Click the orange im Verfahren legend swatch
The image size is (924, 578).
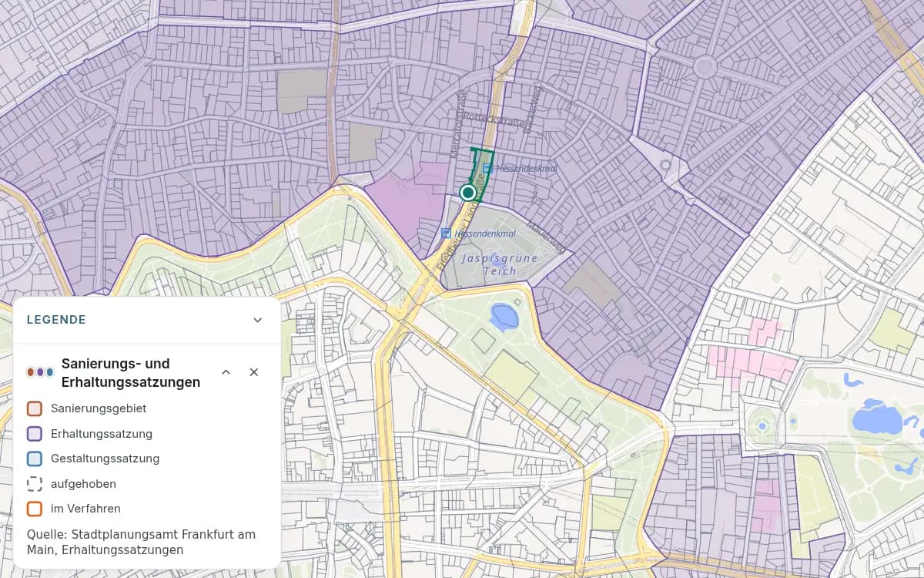click(34, 509)
